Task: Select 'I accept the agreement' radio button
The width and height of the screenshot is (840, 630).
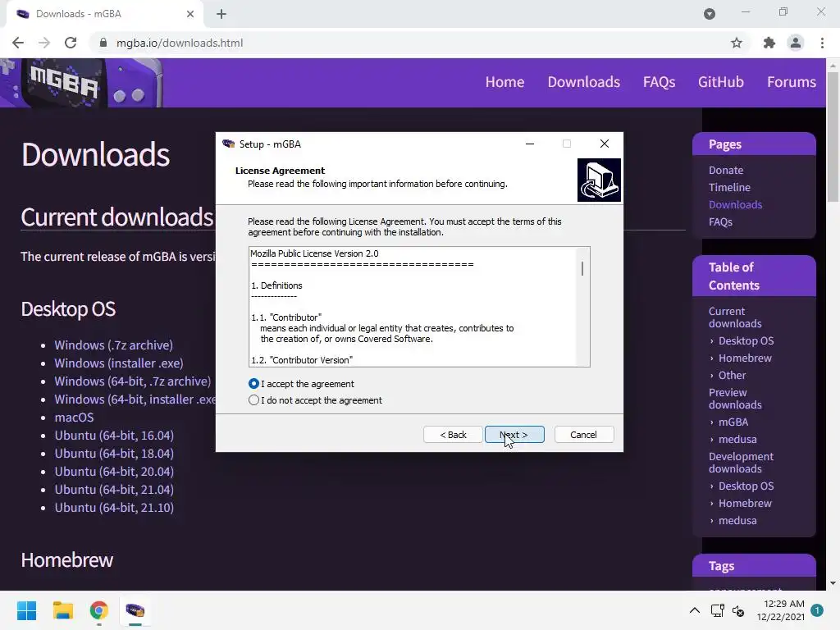Action: pos(254,384)
